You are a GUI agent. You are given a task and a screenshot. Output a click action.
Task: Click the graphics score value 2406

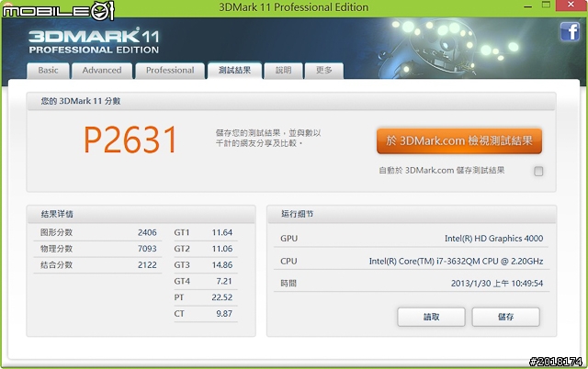[147, 232]
